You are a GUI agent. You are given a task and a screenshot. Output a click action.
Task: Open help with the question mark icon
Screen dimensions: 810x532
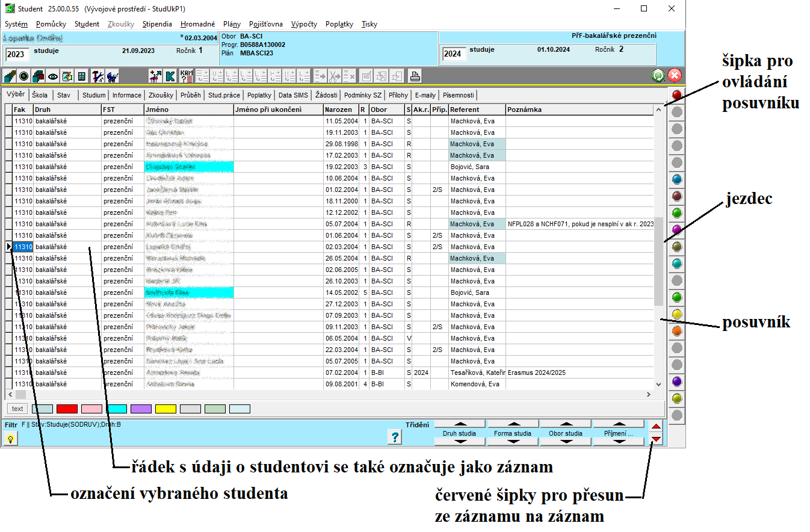[395, 438]
